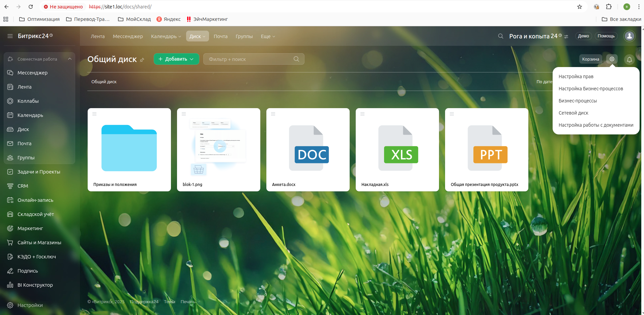Click the search magnifier in top bar
644x315 pixels.
click(501, 36)
